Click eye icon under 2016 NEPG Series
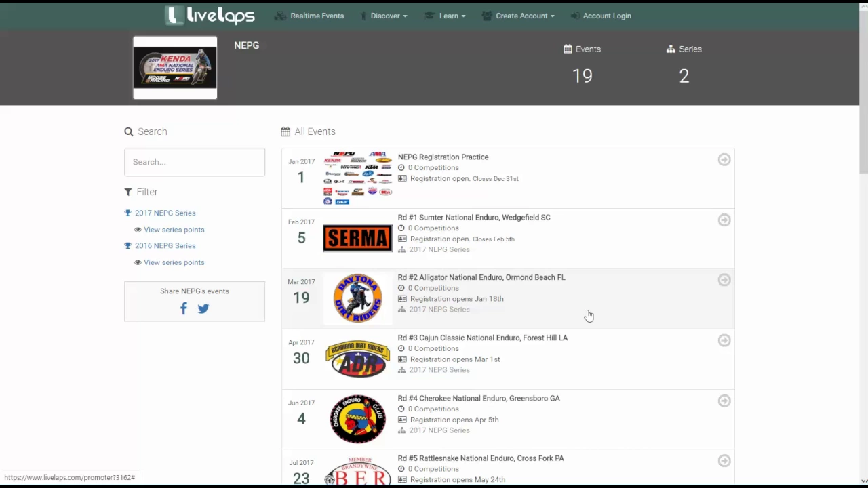The image size is (868, 488). 138,262
